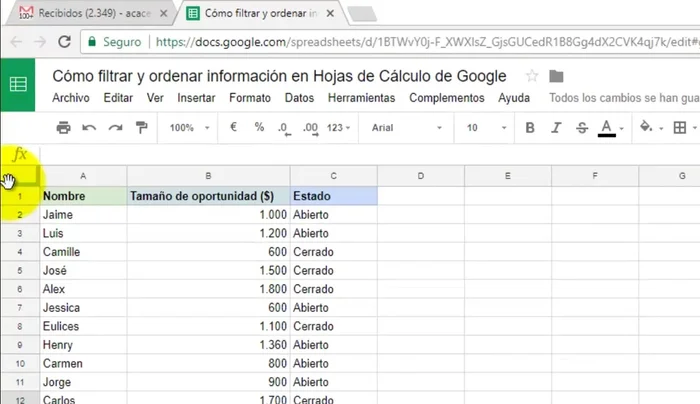Switch to the Recibidos Gmail tab
Screen dimensions: 700x404
[94, 13]
